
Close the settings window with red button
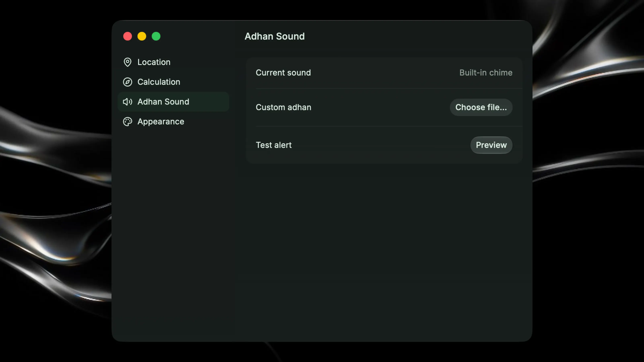coord(128,36)
